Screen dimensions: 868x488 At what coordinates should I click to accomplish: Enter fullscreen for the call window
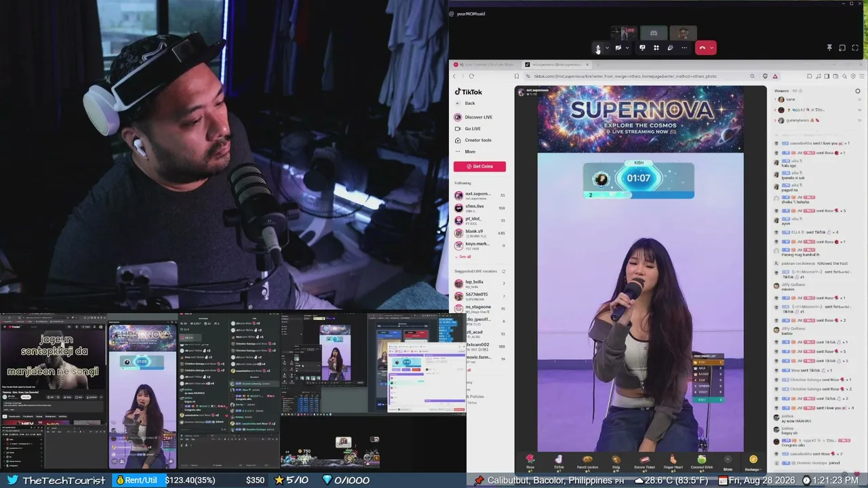tap(856, 47)
